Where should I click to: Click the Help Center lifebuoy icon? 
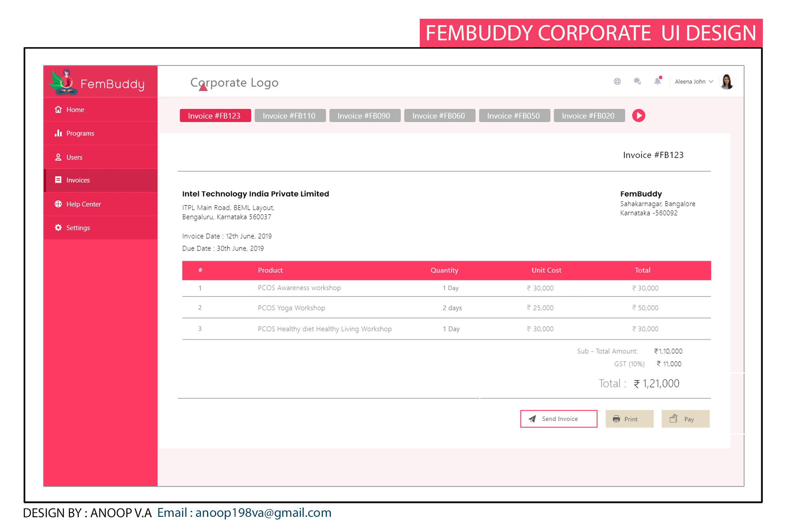58,204
